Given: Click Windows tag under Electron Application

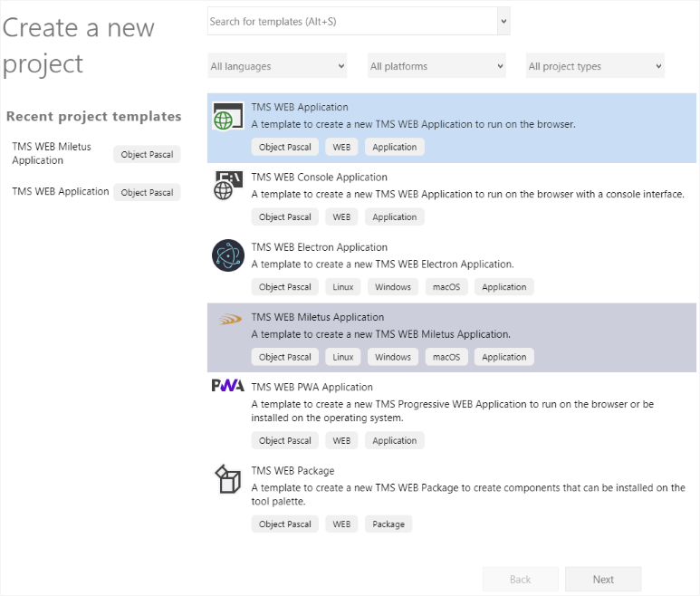Looking at the screenshot, I should (x=393, y=287).
